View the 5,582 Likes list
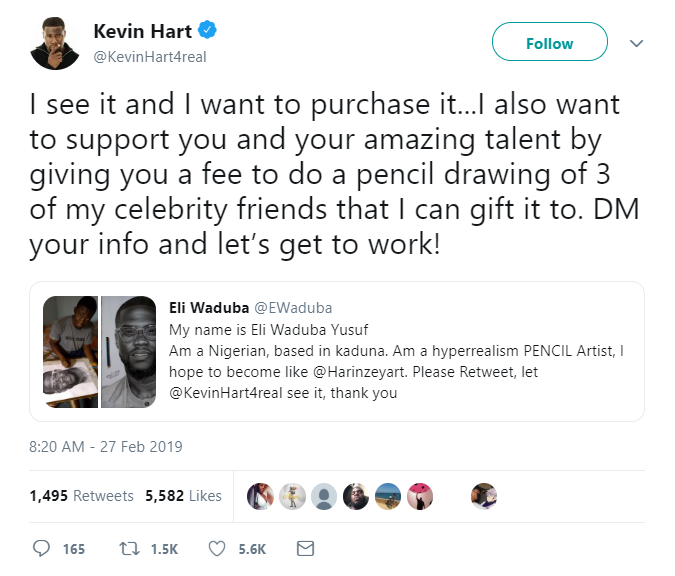The height and width of the screenshot is (576, 675). [x=183, y=496]
